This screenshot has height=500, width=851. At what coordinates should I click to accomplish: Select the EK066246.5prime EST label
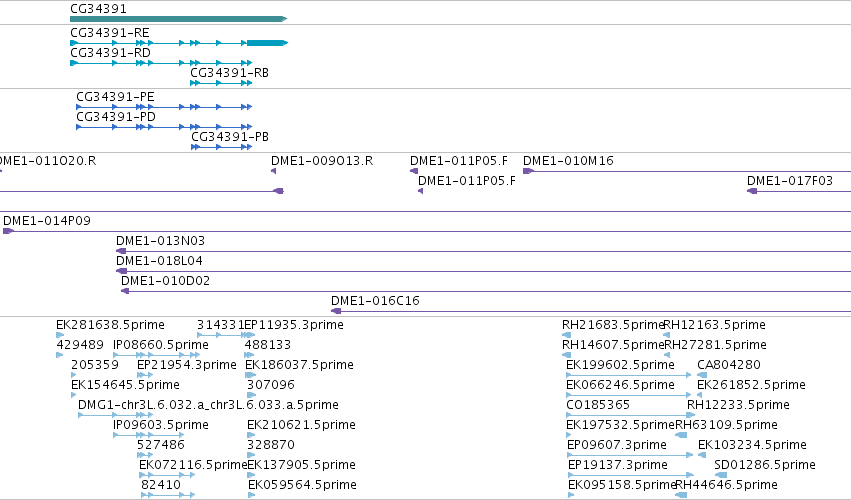coord(620,385)
